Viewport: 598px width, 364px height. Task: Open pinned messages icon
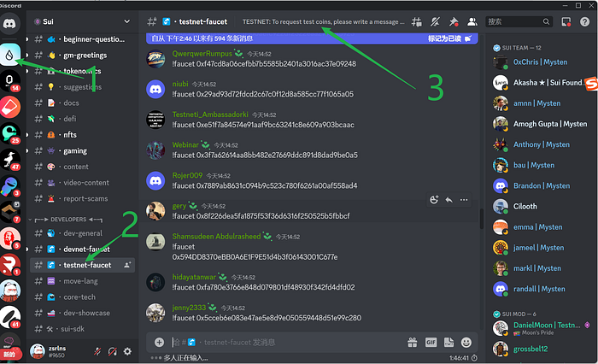point(453,21)
